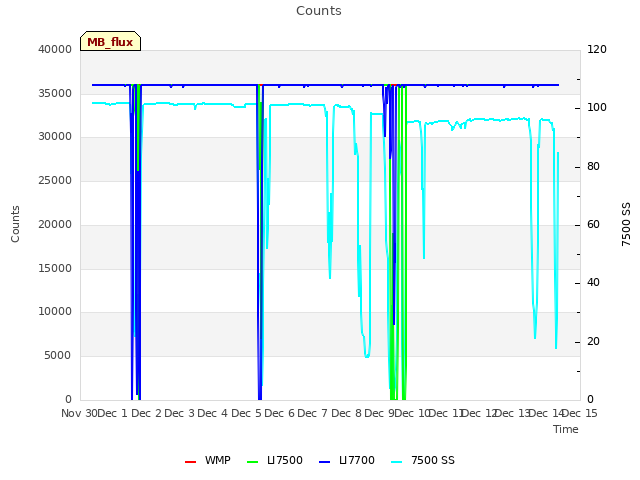Viewport: 640px width, 480px height.
Task: Click the blue LI7700 legend color marker
Action: [x=324, y=462]
